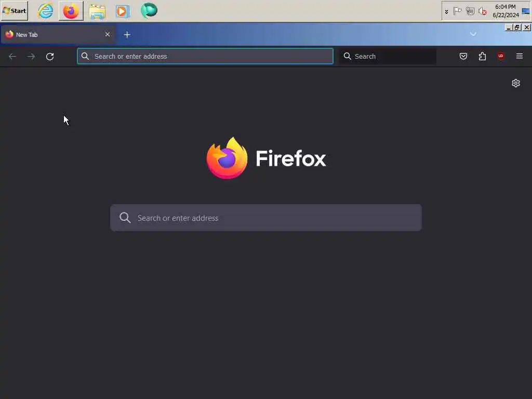This screenshot has height=399, width=532.
Task: Click the muted volume tray icon
Action: pyautogui.click(x=483, y=11)
